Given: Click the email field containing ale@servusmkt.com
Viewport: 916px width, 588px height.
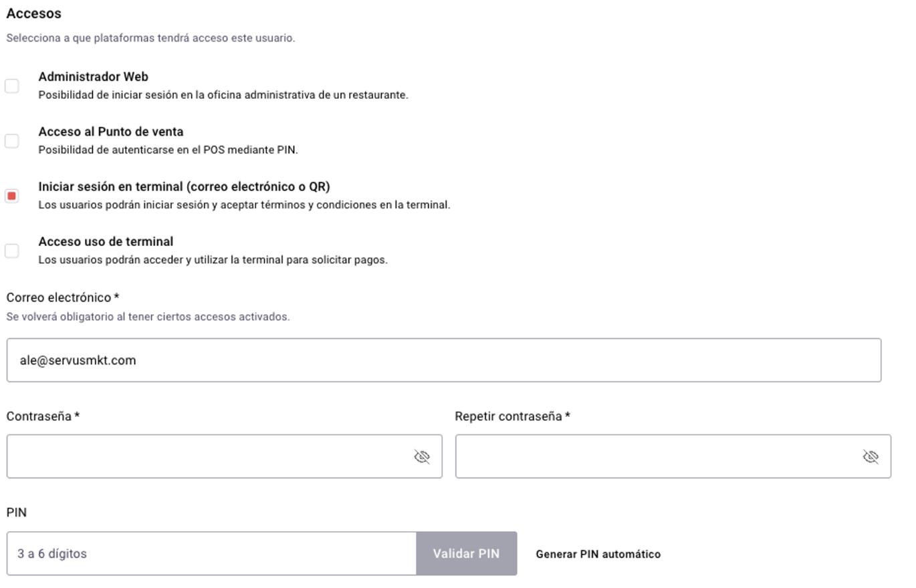Looking at the screenshot, I should point(443,360).
